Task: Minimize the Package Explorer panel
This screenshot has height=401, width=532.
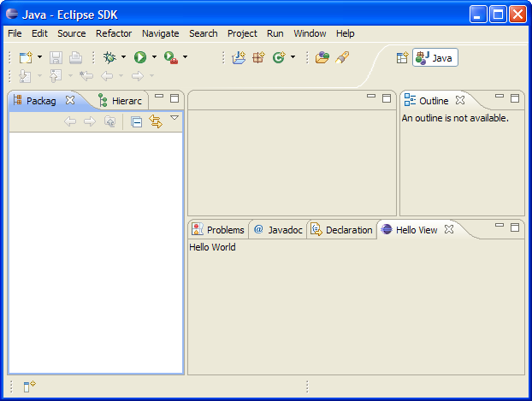Action: [x=159, y=97]
